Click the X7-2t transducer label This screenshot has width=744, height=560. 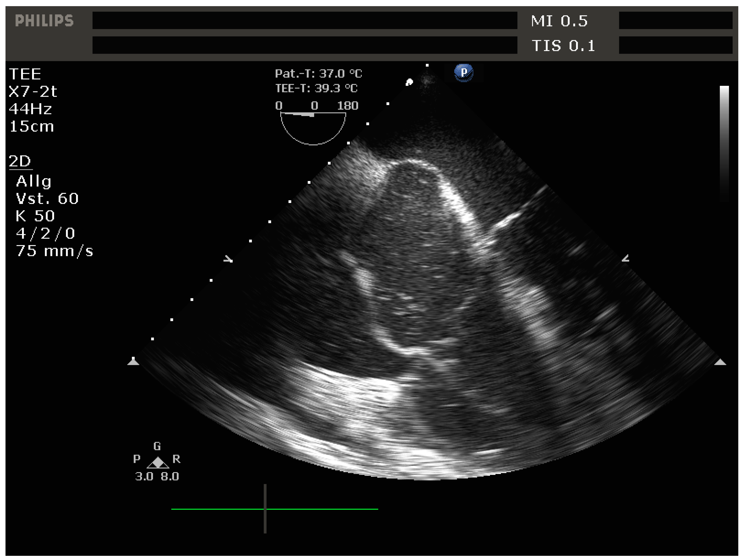[x=33, y=91]
